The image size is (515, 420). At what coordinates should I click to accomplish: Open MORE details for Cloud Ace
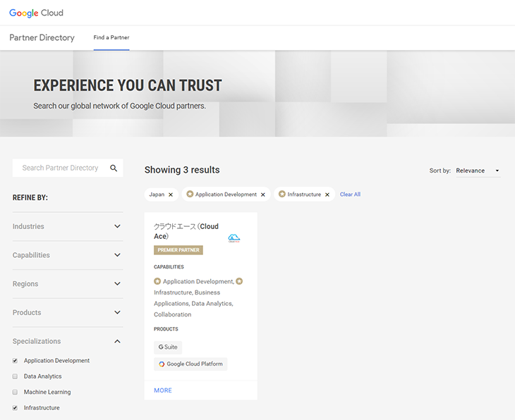coord(163,390)
